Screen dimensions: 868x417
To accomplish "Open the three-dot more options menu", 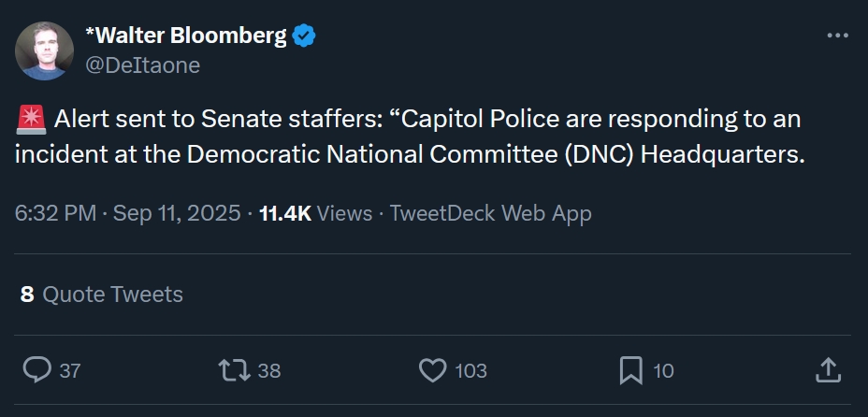I will [x=837, y=36].
